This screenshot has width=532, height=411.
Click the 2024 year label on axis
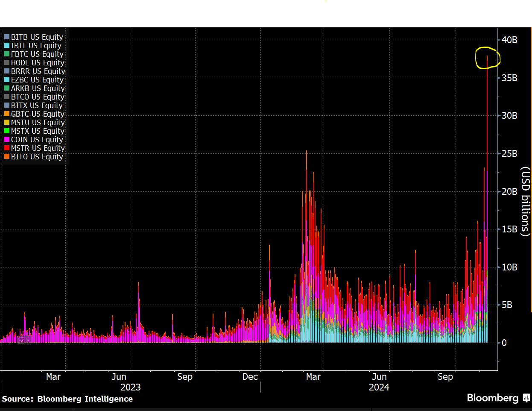click(x=379, y=388)
